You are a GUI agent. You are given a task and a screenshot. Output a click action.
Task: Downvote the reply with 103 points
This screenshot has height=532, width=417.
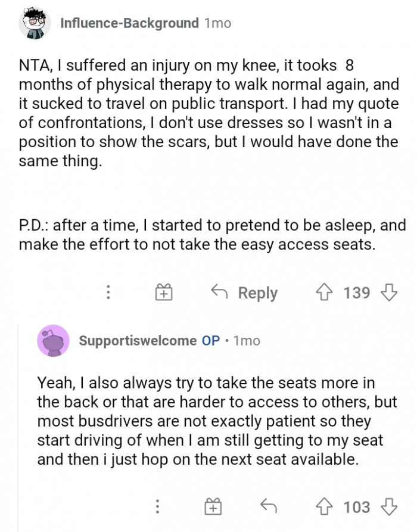click(x=388, y=507)
